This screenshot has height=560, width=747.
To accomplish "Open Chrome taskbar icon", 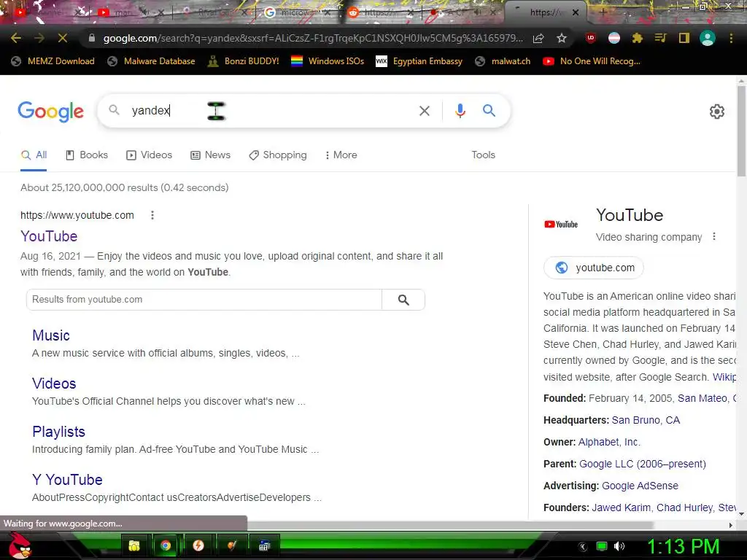I will coord(166,545).
